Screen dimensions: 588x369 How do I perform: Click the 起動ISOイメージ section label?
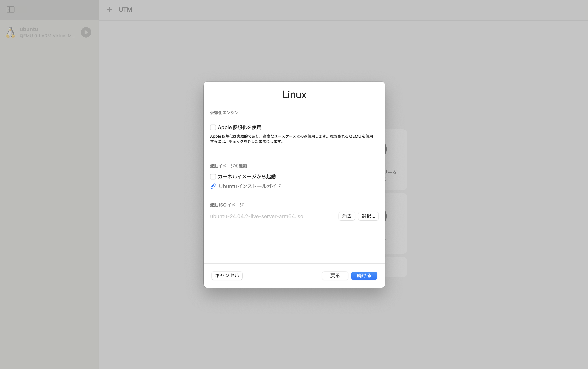226,205
